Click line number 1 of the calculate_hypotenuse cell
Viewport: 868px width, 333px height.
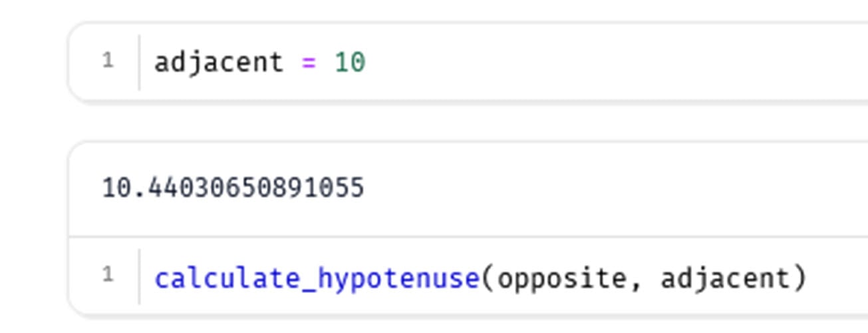click(x=108, y=275)
